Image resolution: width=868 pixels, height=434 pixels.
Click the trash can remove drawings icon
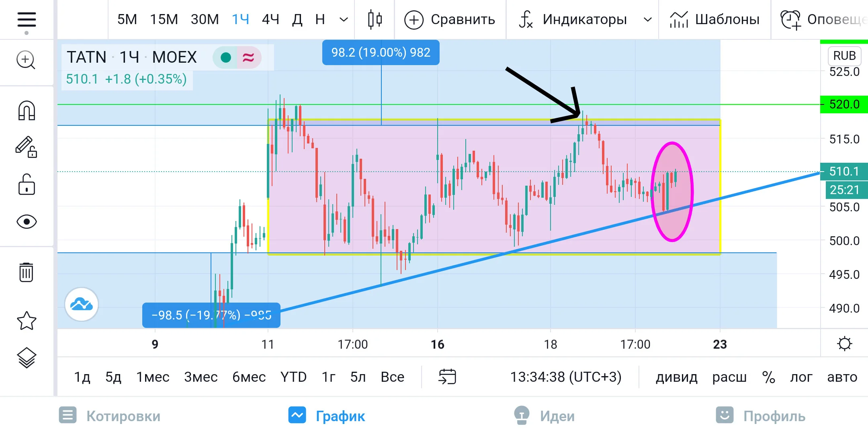(26, 272)
